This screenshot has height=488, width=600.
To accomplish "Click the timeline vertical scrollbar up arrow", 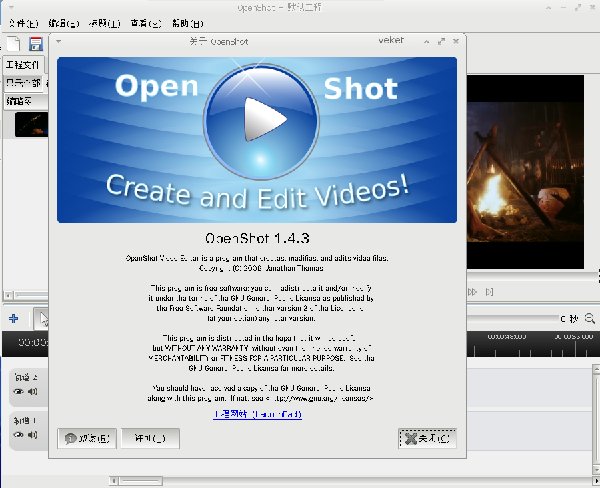I will 596,368.
